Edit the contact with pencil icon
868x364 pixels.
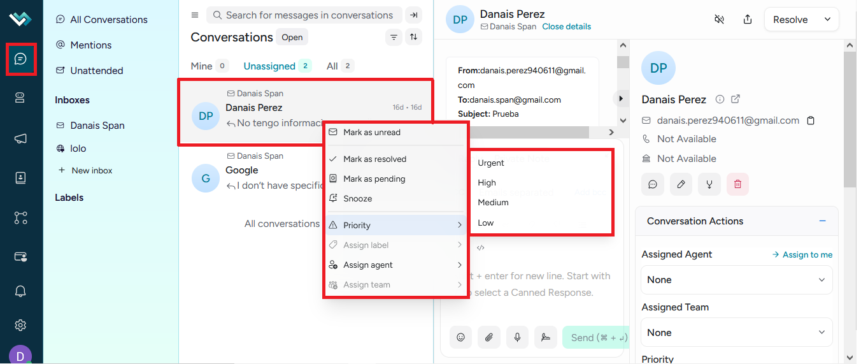[681, 184]
